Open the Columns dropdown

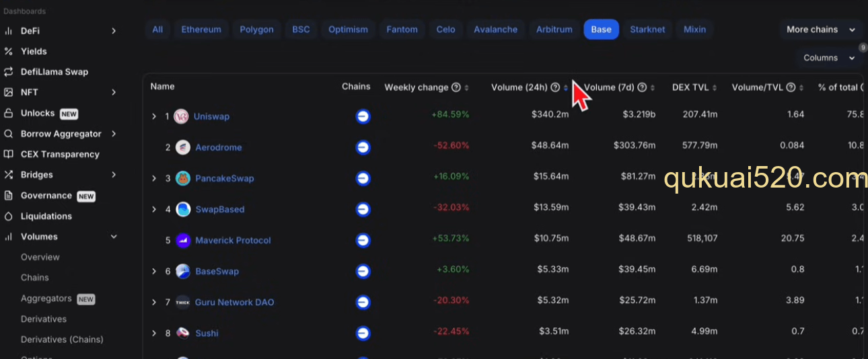(829, 58)
